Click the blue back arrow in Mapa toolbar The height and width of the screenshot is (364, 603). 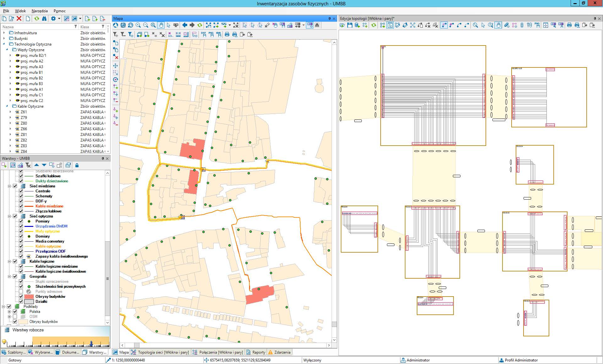click(185, 25)
